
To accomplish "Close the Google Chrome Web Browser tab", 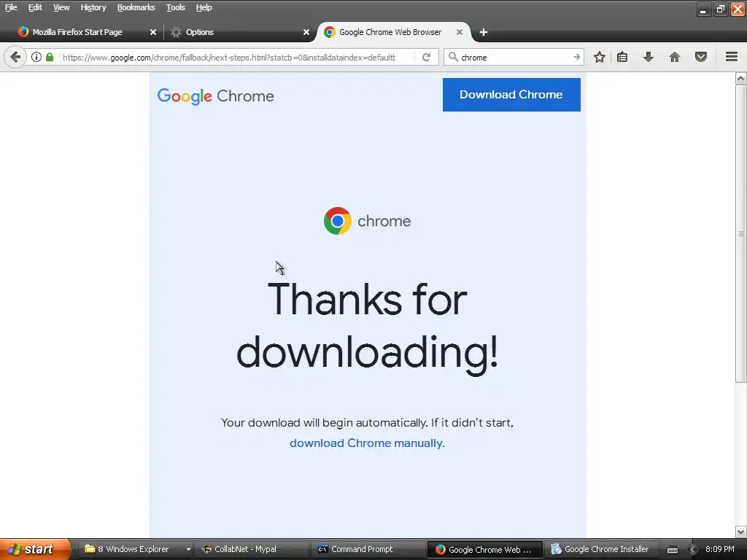I will point(460,32).
